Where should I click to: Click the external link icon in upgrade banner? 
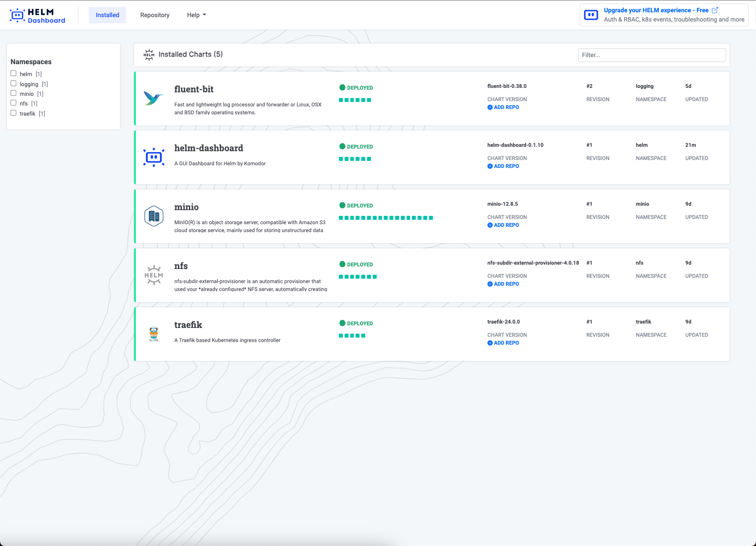pos(715,10)
